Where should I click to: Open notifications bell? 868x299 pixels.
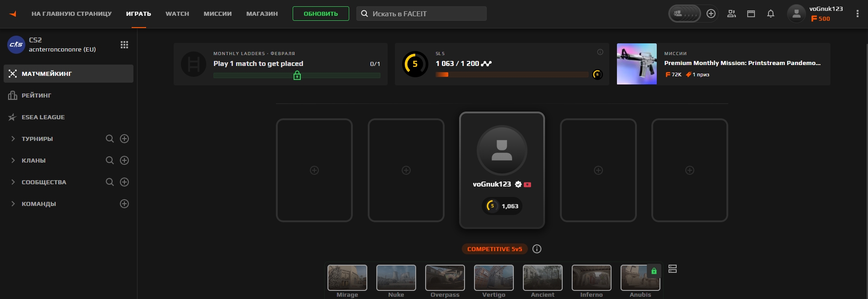(x=771, y=14)
